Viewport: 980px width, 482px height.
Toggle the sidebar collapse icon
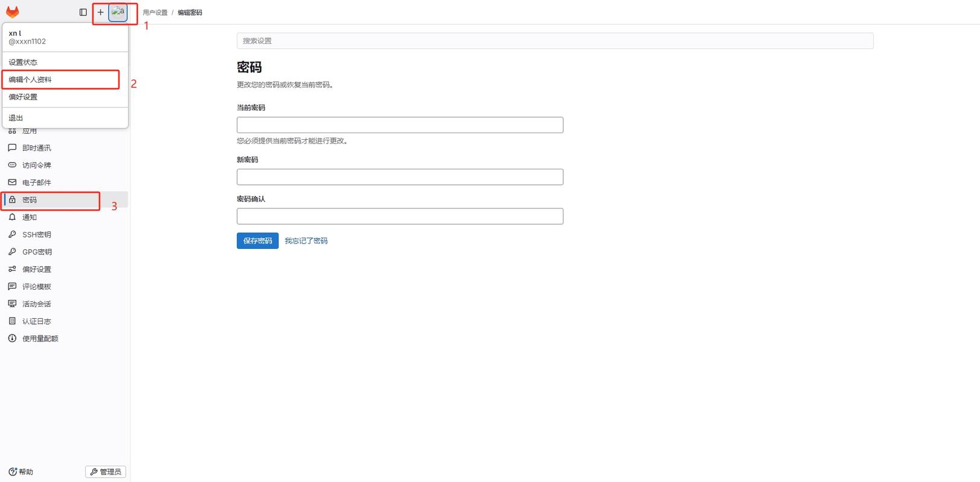pos(83,12)
